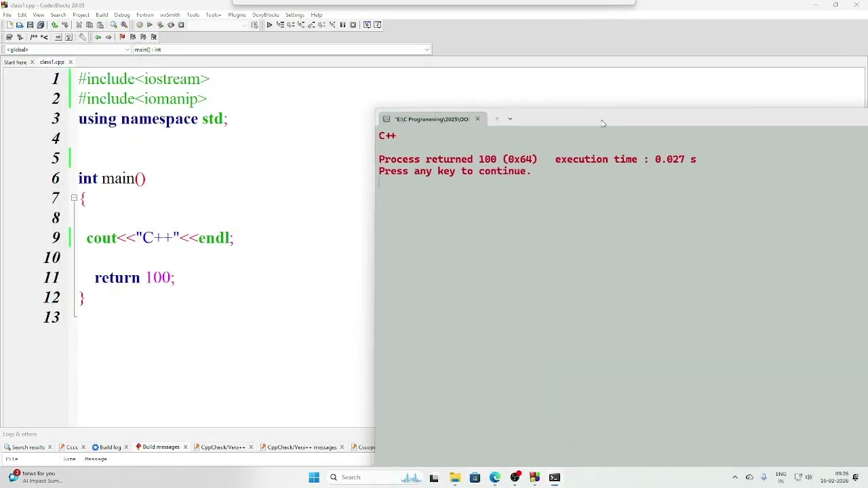
Task: Click the Copy toolbar icon
Action: pyautogui.click(x=90, y=25)
